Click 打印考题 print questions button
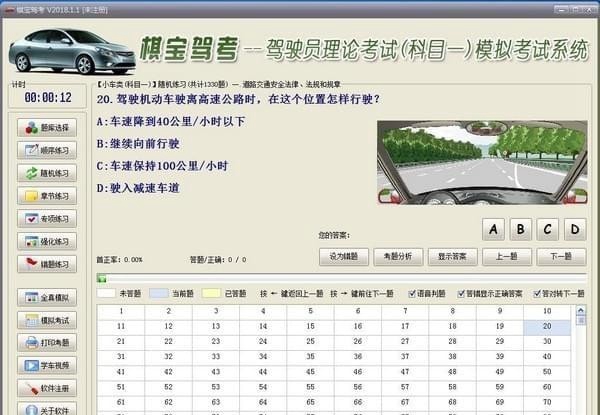Screen dimensions: 600x415 coord(47,342)
